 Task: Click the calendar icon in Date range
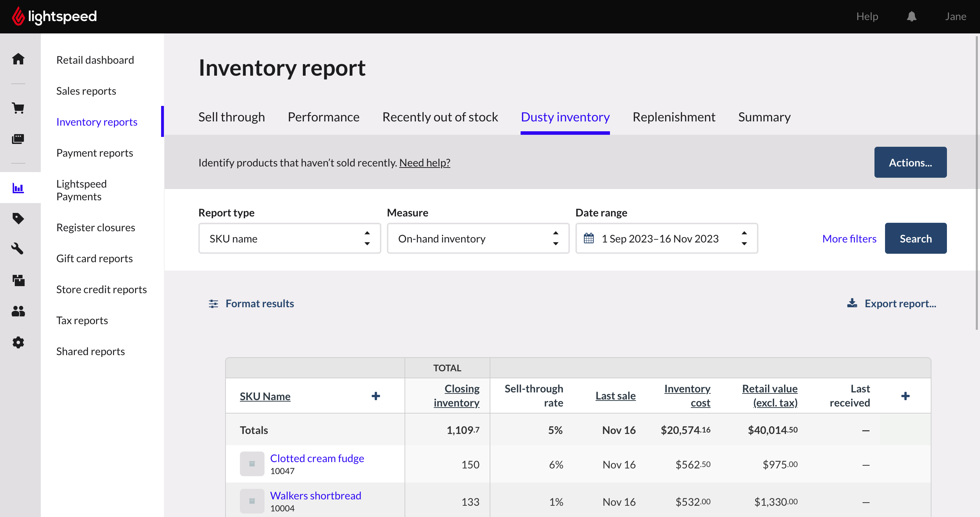588,238
